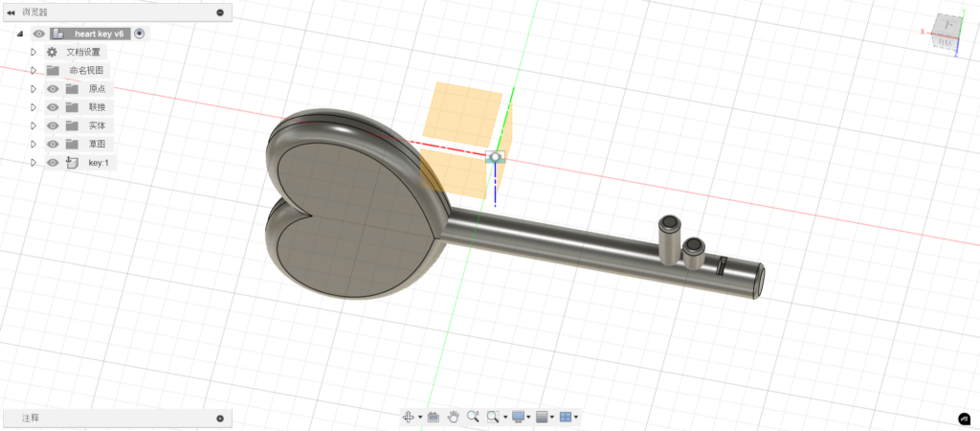Image resolution: width=980 pixels, height=431 pixels.
Task: Open Display Settings monitor icon
Action: click(519, 417)
